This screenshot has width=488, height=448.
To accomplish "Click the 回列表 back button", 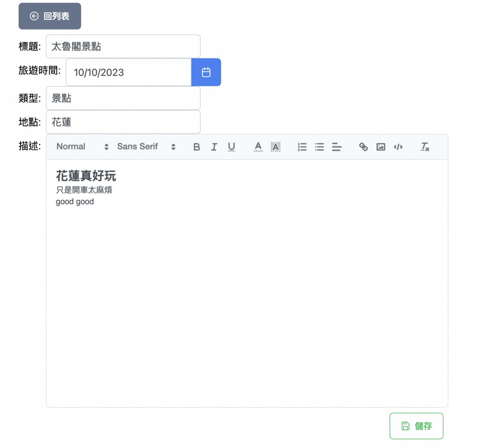I will [50, 16].
